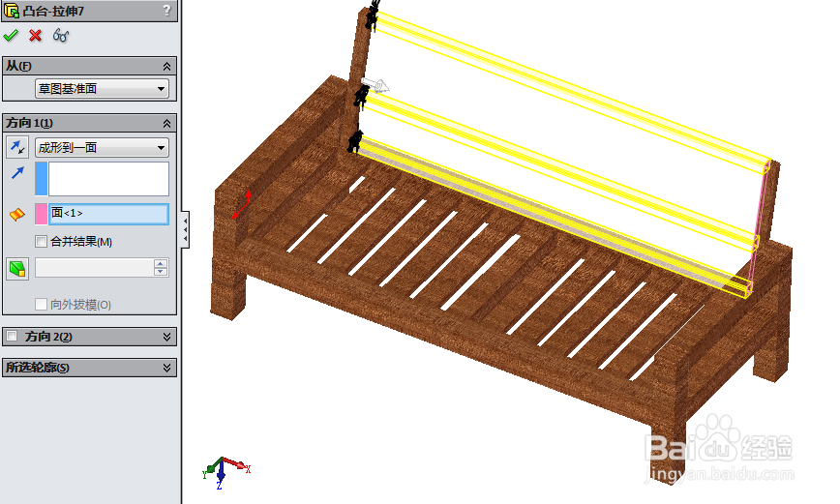Collapse the 从(F) section
This screenshot has width=840, height=504.
point(166,67)
